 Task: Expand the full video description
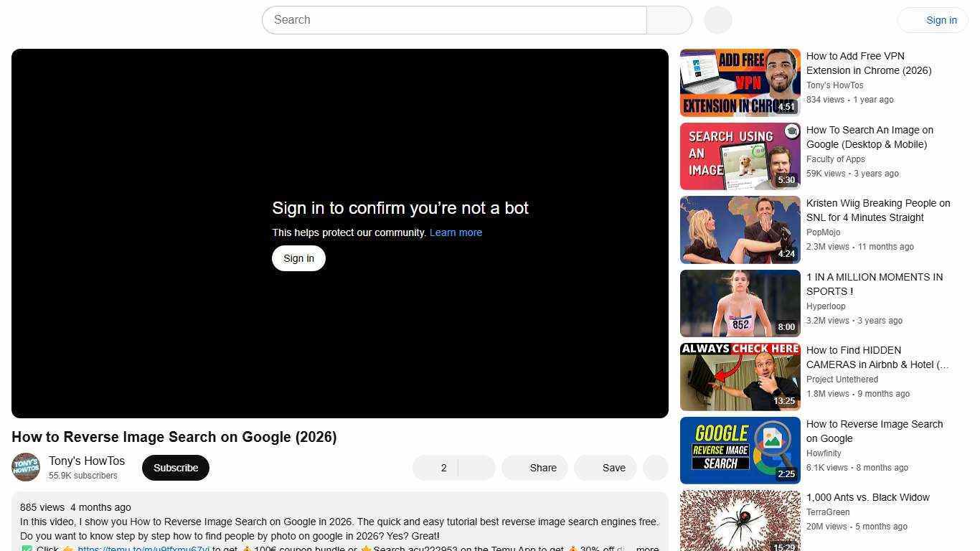click(645, 548)
